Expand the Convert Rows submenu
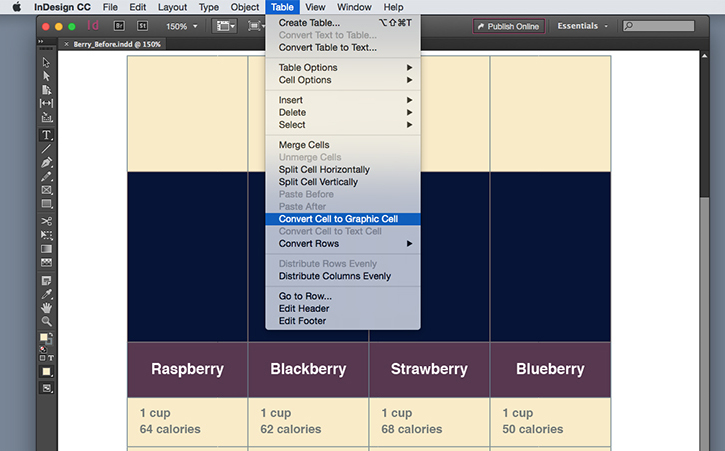725x451 pixels. [x=343, y=244]
